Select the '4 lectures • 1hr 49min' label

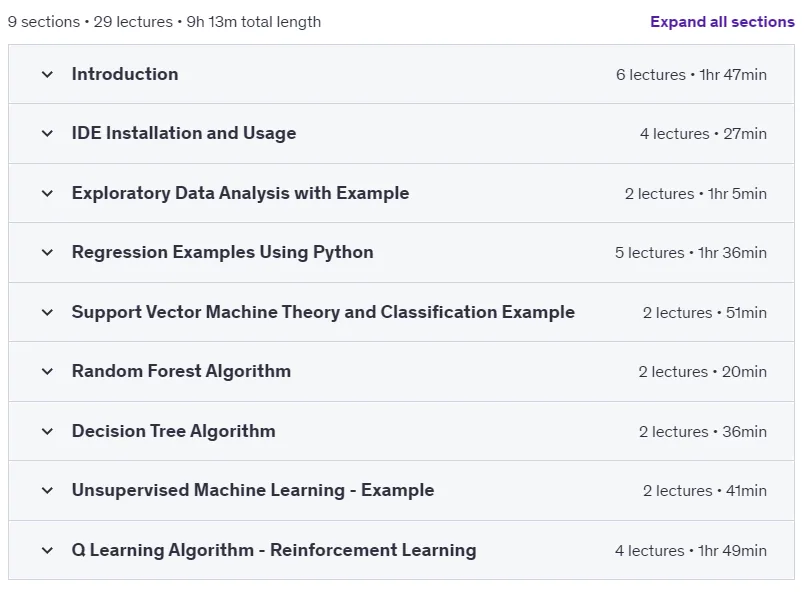690,551
